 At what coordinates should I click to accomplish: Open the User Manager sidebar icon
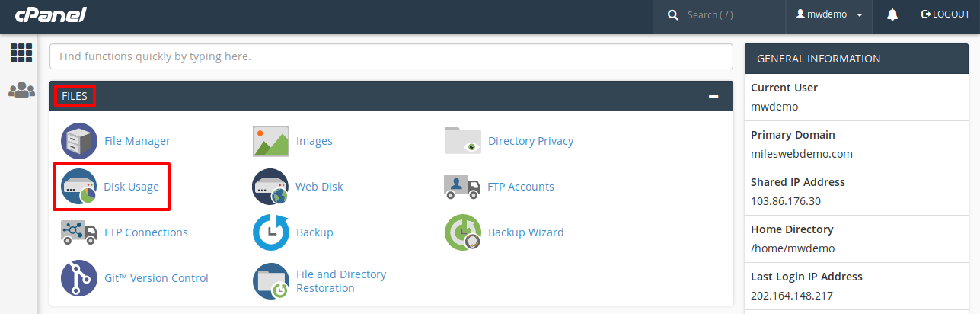(x=21, y=90)
